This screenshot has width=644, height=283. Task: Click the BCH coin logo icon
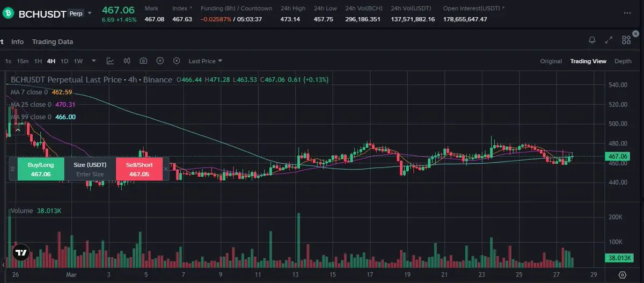point(8,13)
